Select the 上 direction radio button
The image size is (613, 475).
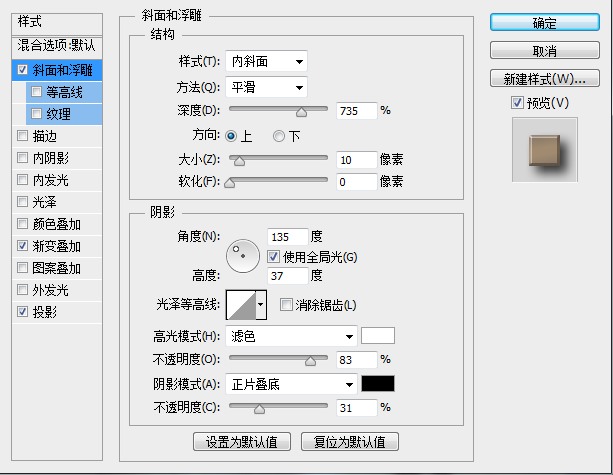click(x=231, y=136)
